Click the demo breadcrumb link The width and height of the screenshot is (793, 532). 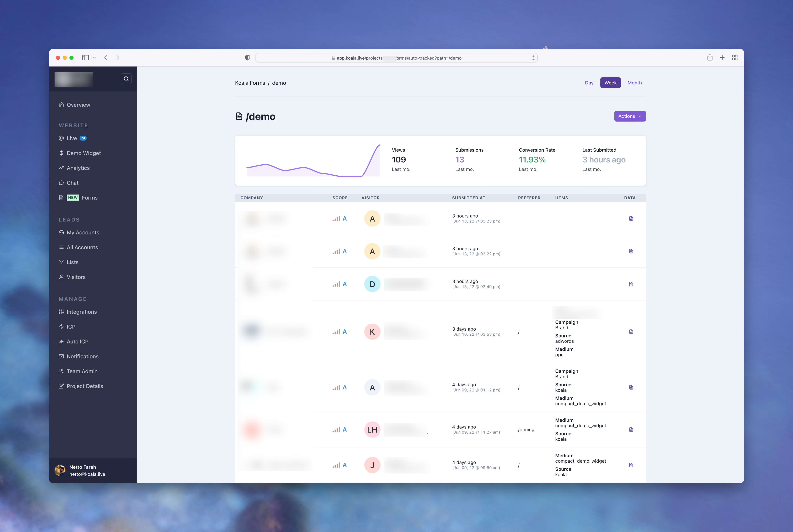pos(279,83)
